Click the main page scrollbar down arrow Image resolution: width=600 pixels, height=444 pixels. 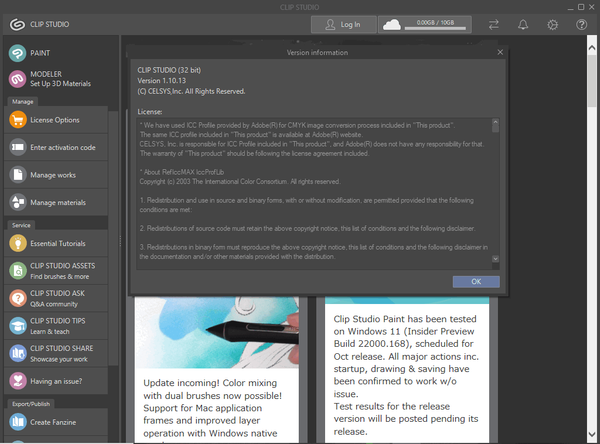pyautogui.click(x=592, y=434)
